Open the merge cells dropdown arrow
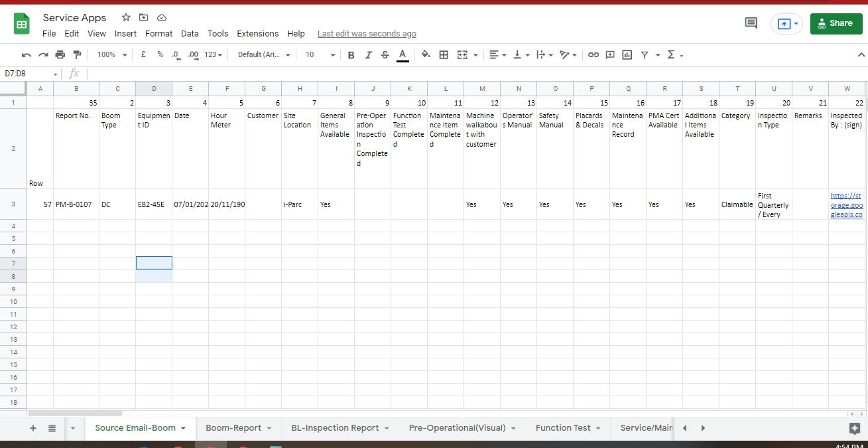This screenshot has height=448, width=868. pyautogui.click(x=475, y=56)
